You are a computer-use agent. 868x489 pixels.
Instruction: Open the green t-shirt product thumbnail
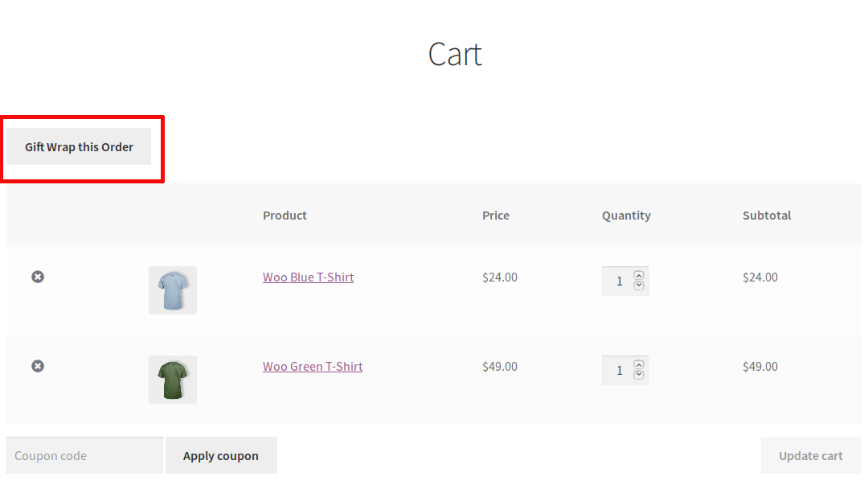pos(173,380)
